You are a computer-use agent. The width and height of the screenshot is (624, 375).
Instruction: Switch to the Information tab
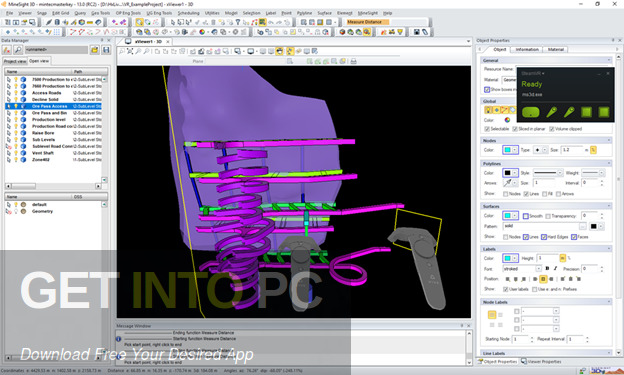[527, 49]
